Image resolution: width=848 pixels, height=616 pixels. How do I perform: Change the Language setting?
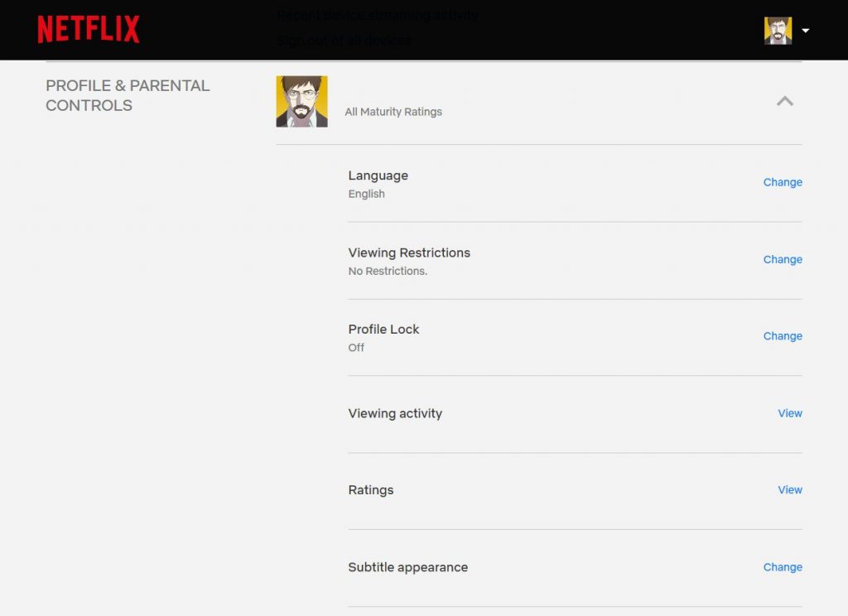pyautogui.click(x=783, y=182)
